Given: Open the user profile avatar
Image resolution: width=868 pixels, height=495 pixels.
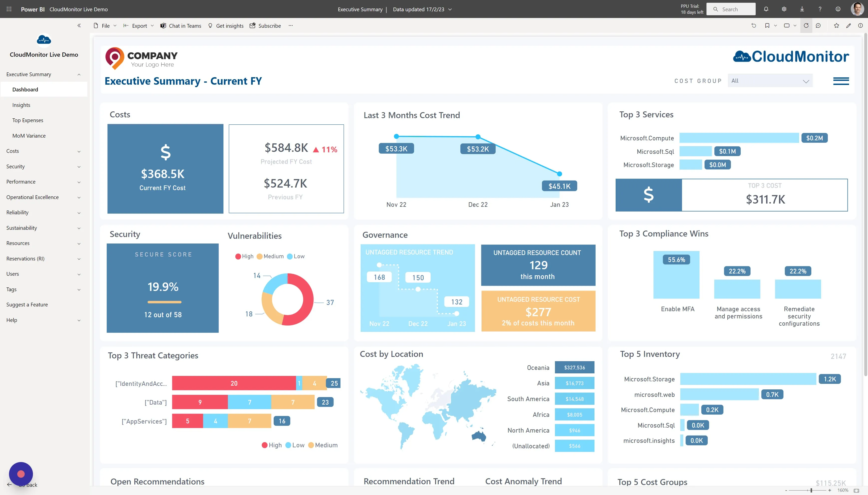Looking at the screenshot, I should coord(857,9).
